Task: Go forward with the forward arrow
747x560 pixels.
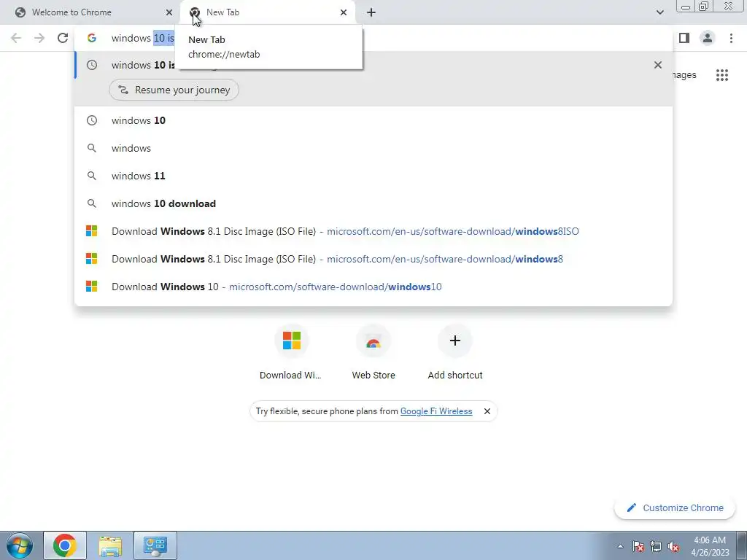Action: coord(39,38)
